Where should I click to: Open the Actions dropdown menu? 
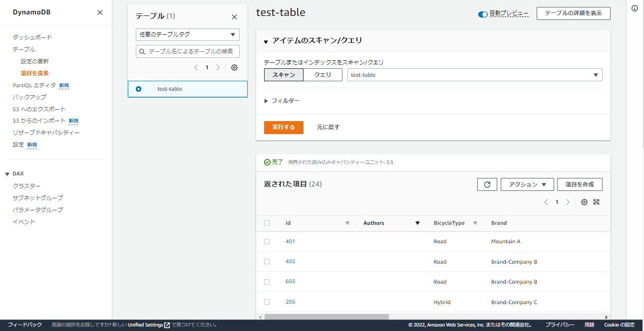tap(527, 184)
